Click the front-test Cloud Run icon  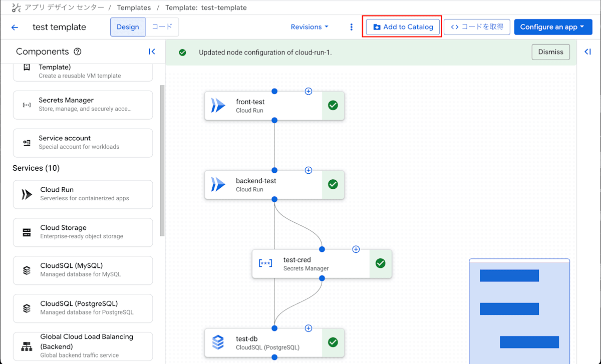tap(218, 106)
